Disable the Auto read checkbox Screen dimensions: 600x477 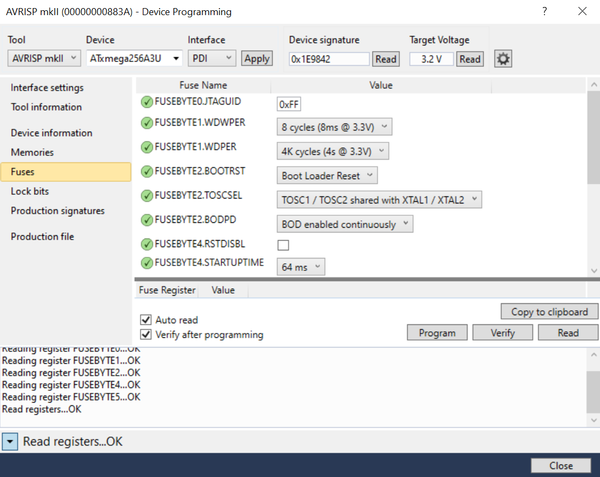(146, 319)
